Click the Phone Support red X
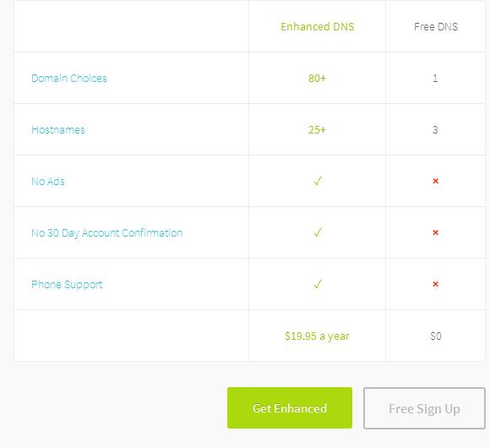This screenshot has width=490, height=448. coord(435,284)
